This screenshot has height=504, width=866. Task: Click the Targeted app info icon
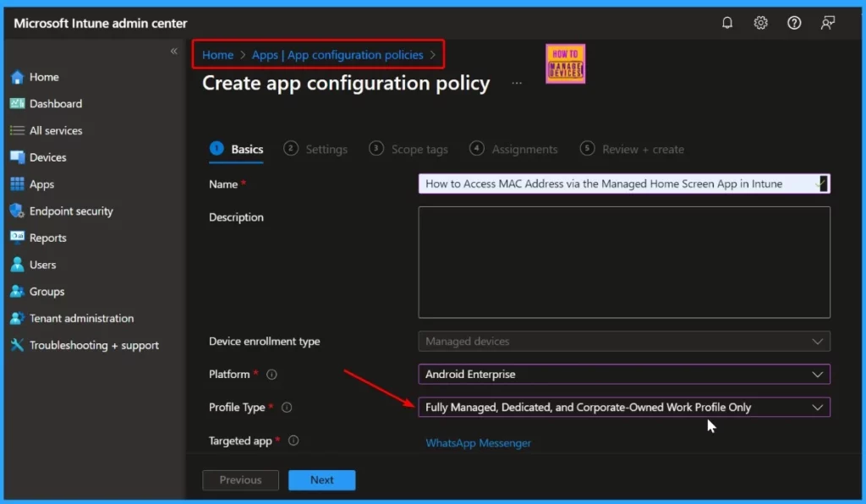[x=293, y=441]
